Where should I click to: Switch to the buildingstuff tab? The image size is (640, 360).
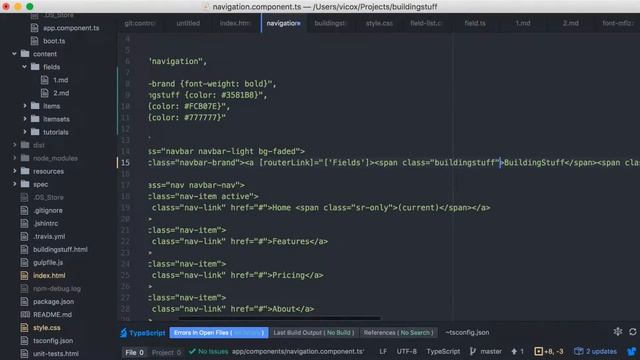click(330, 23)
